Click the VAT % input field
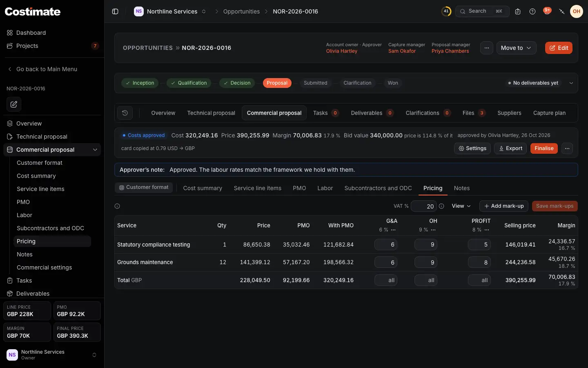The image size is (588, 368). coord(424,206)
